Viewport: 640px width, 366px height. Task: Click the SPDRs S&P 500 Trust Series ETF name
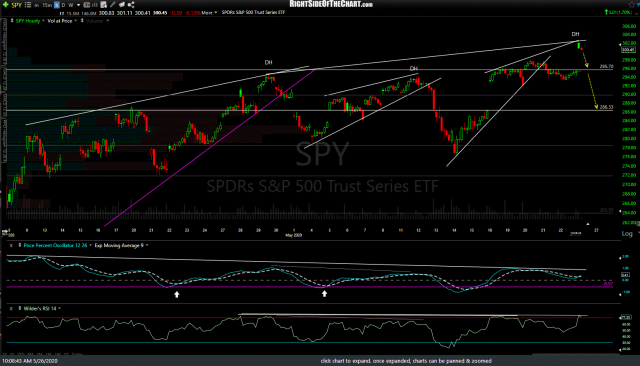(x=253, y=13)
